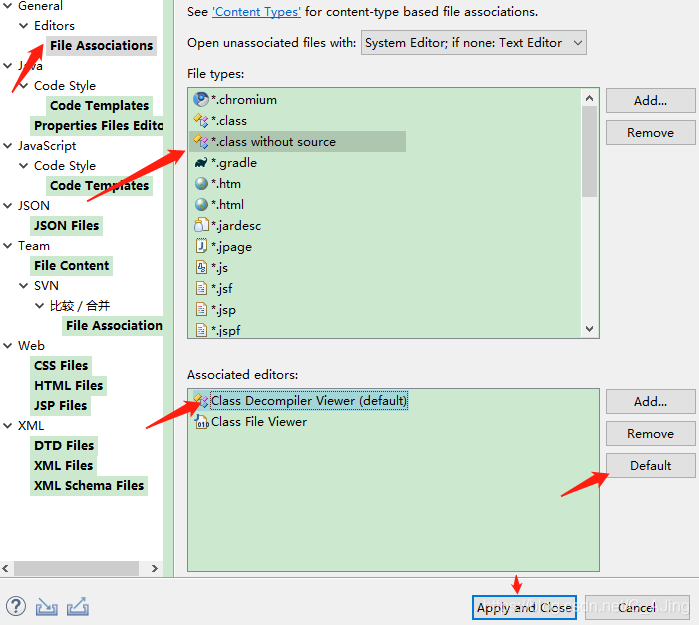Click the Class Decompiler Viewer icon
The width and height of the screenshot is (699, 625).
(201, 400)
